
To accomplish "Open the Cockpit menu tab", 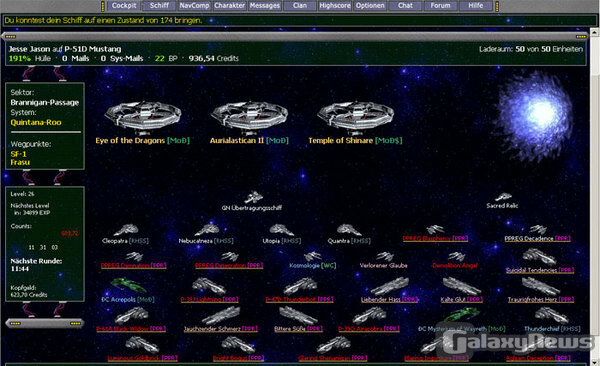I will pos(124,5).
